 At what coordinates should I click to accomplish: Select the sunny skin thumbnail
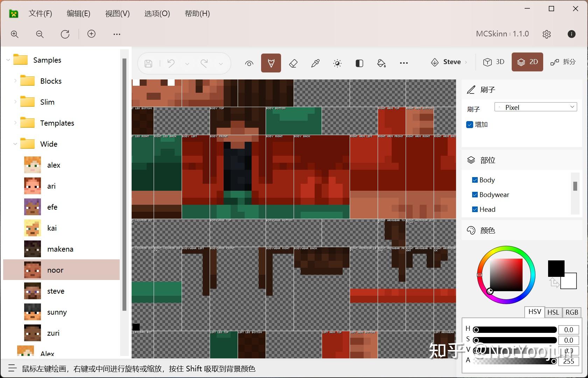33,312
